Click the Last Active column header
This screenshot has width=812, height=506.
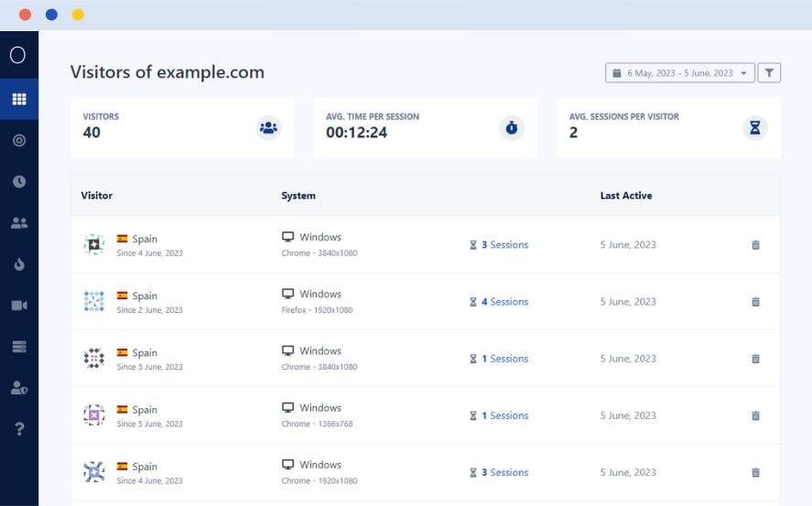(x=626, y=196)
